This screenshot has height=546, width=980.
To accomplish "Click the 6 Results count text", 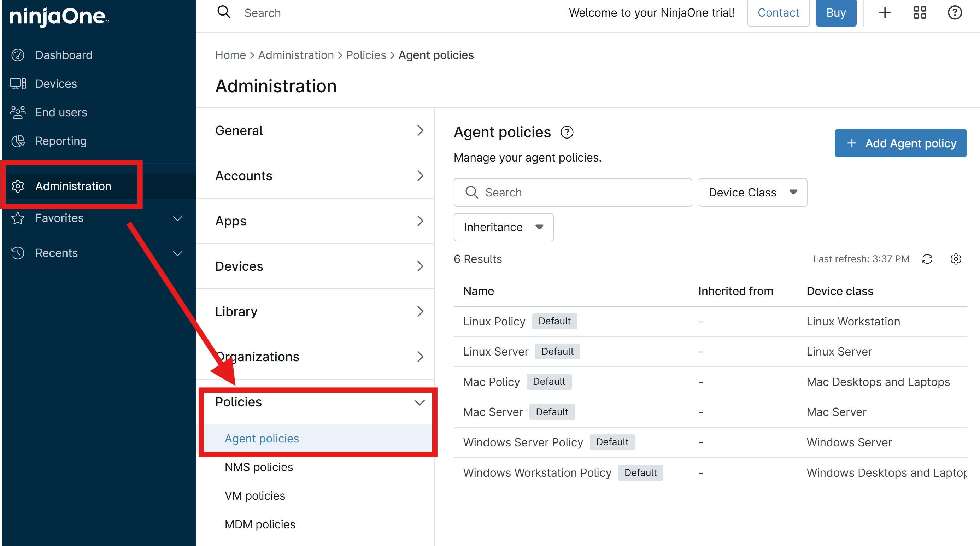I will pos(477,259).
